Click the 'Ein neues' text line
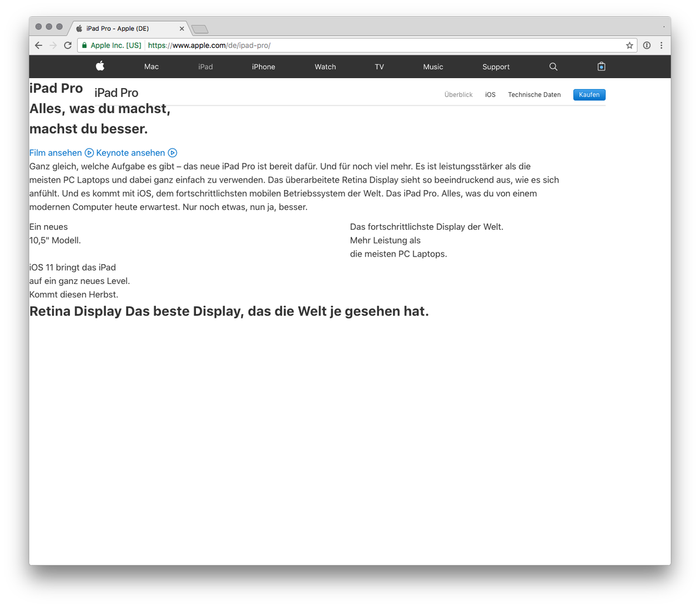This screenshot has width=700, height=607. [48, 227]
